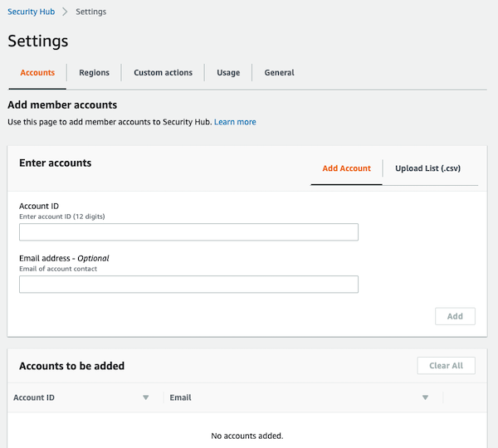Screen dimensions: 498x448
Task: Click the Accounts to be added heading
Action: tap(71, 366)
